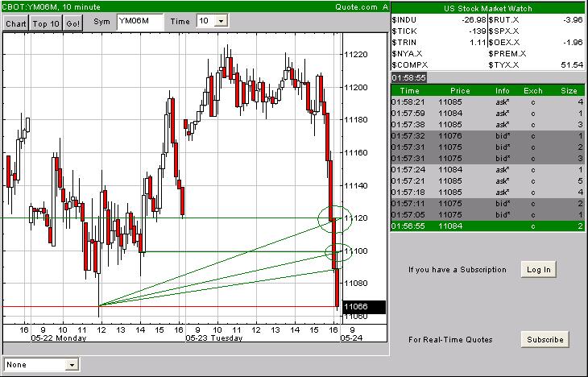Click the Info column header

pos(503,91)
